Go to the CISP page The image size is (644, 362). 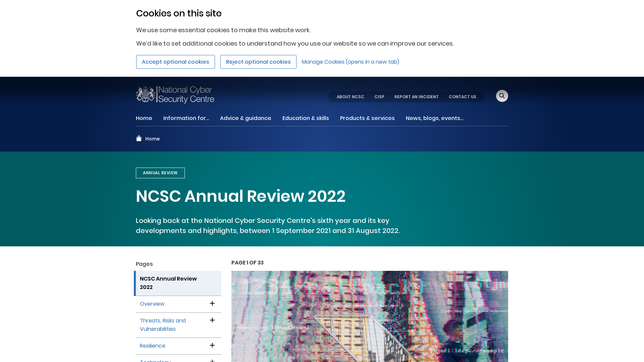379,97
